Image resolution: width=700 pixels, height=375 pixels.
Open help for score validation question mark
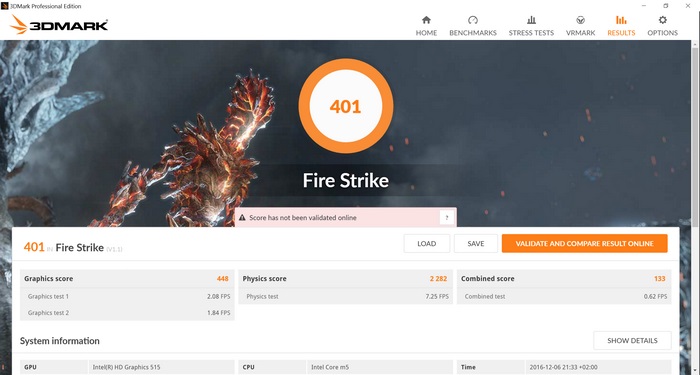(x=446, y=218)
